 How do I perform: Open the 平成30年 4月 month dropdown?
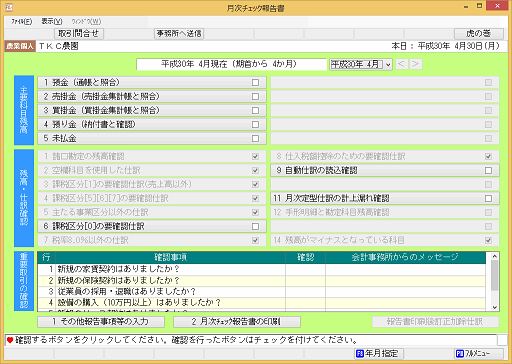point(361,64)
